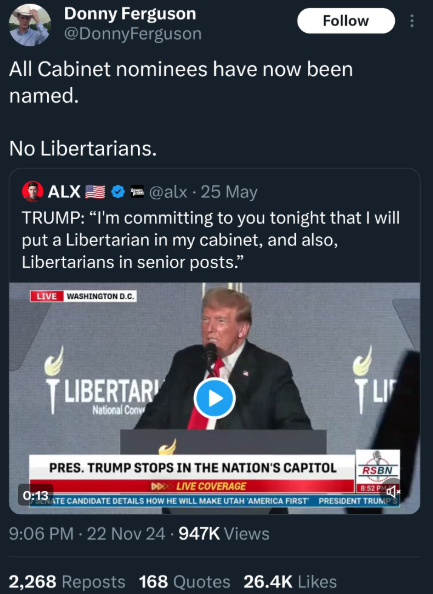Click the blue verified badge next to ALX
433x594 pixels.
pos(118,192)
